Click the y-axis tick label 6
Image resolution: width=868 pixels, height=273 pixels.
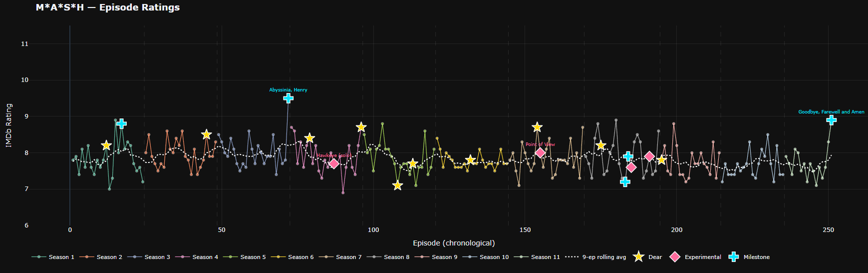pos(26,225)
